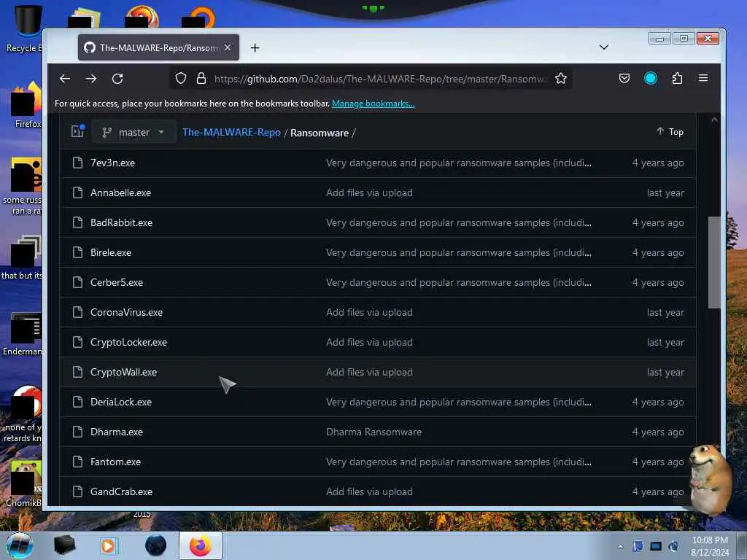Go back with the browser back arrow
The width and height of the screenshot is (747, 560).
pos(65,79)
